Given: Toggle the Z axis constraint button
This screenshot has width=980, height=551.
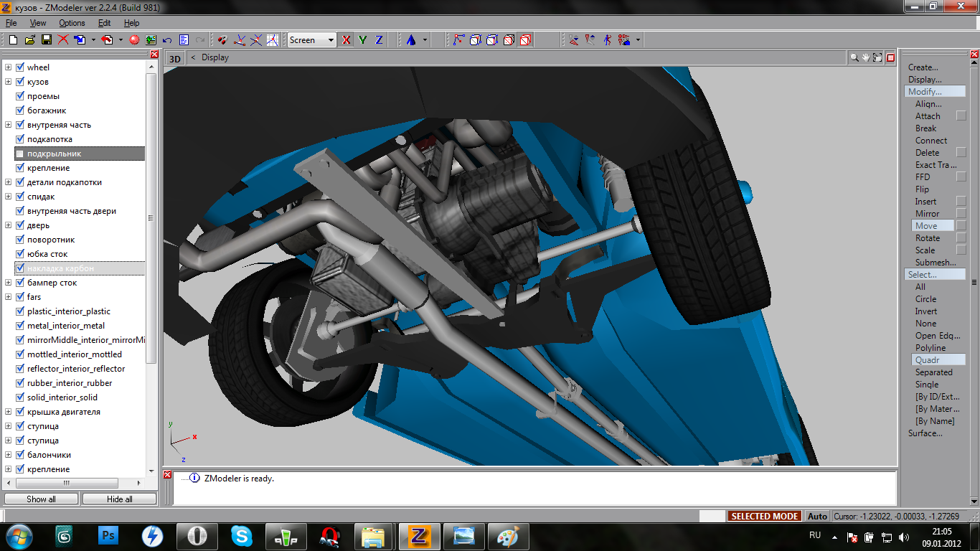Looking at the screenshot, I should tap(379, 40).
